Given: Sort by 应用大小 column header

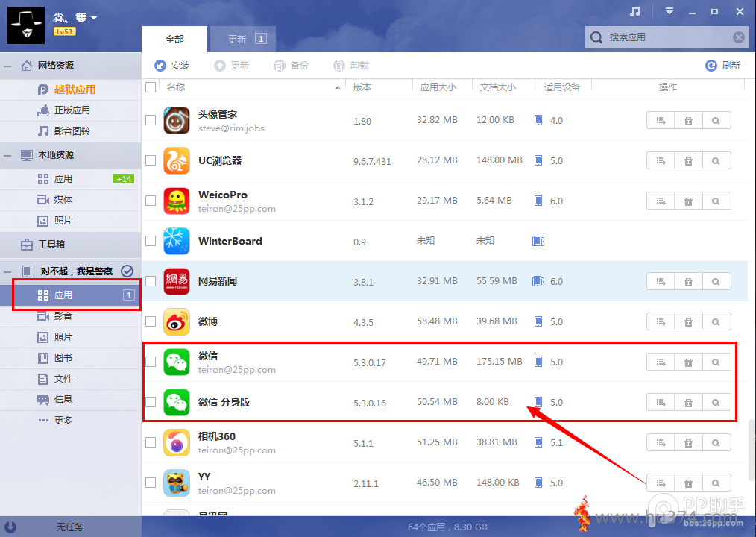Looking at the screenshot, I should (442, 87).
